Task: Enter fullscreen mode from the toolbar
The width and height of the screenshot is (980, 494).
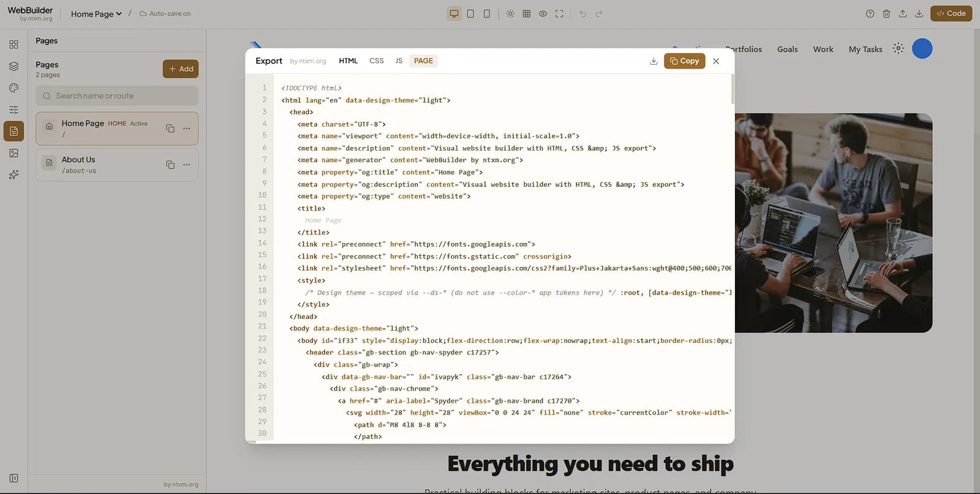Action: [x=559, y=13]
